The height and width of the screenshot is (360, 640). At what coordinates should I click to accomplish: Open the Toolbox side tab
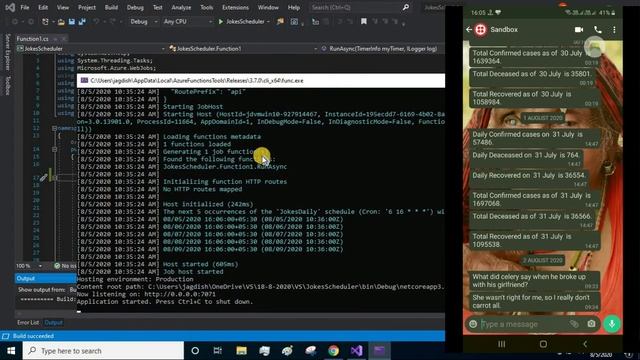[x=7, y=85]
